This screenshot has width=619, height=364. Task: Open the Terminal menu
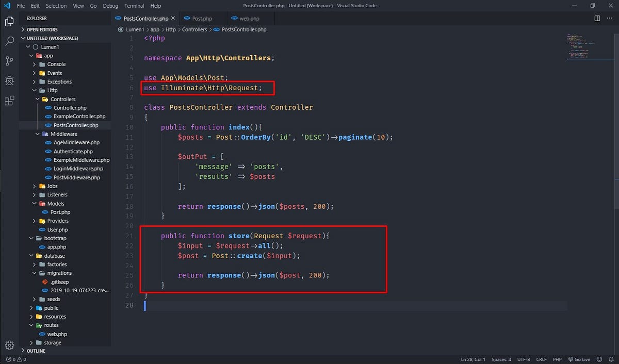134,6
